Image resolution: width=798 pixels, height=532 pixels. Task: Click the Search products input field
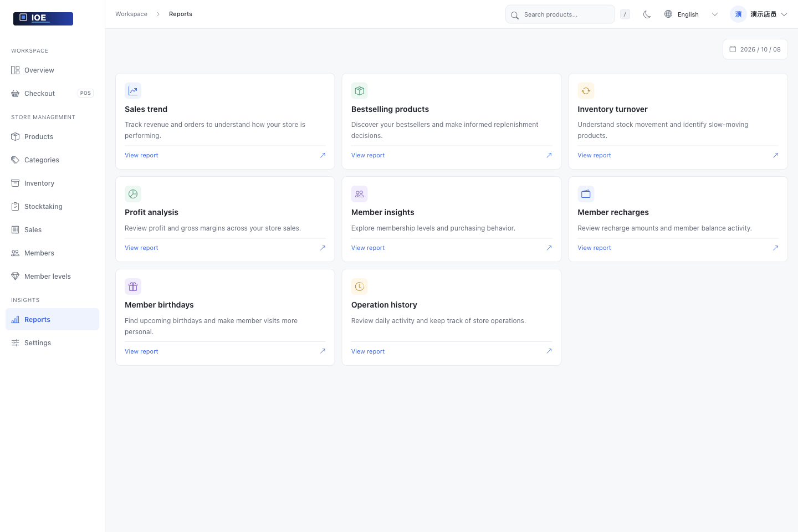pyautogui.click(x=560, y=14)
